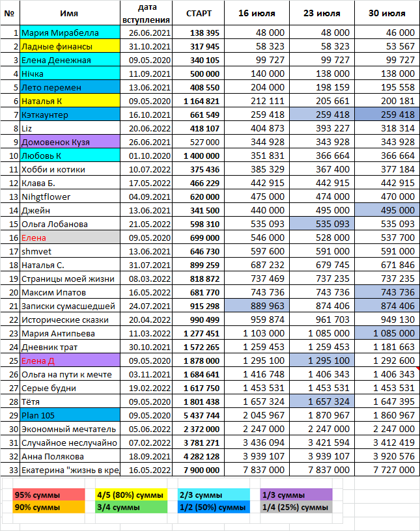Select the green legend '3/4 суммы'
420x531 pixels.
coord(131,507)
